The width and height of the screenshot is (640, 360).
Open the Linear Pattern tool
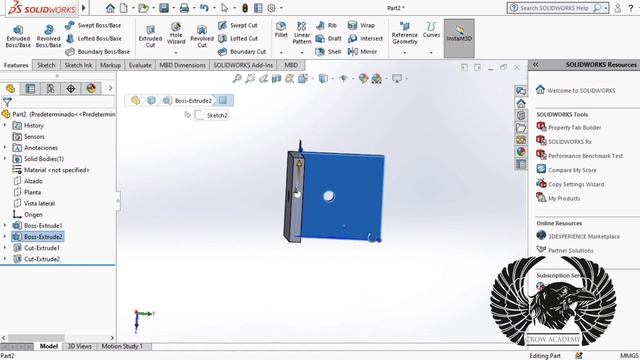302,33
